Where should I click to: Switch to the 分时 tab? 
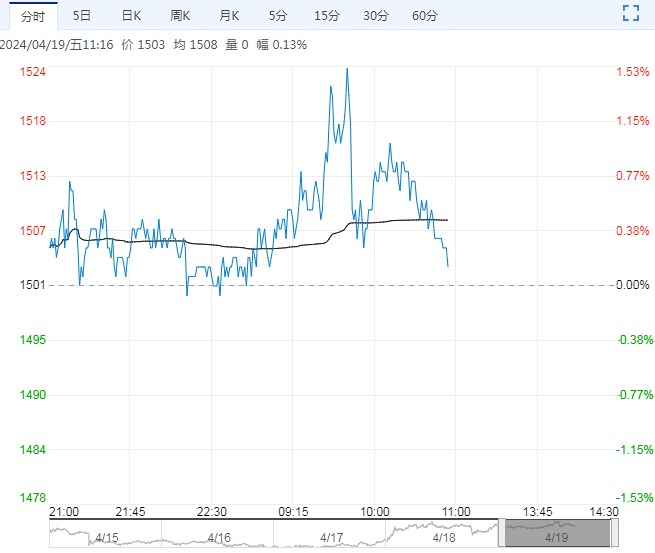(32, 15)
